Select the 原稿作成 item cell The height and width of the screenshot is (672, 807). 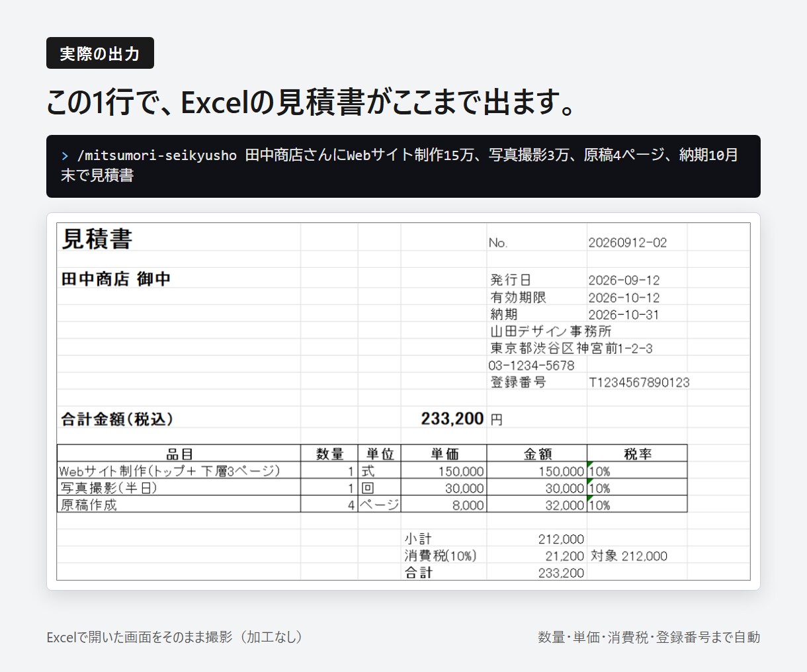[x=179, y=504]
